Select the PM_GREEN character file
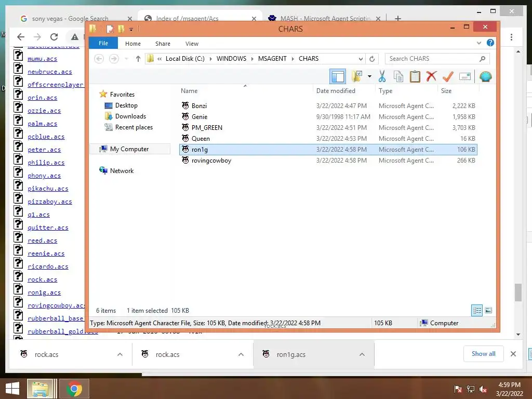 328,128
